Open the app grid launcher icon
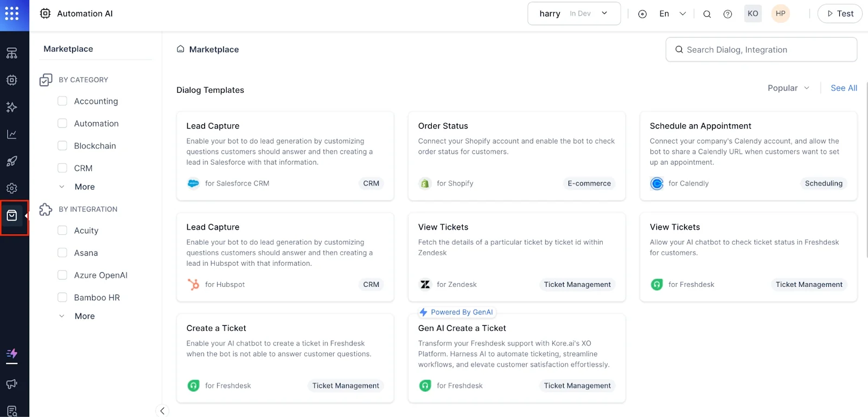 click(12, 14)
